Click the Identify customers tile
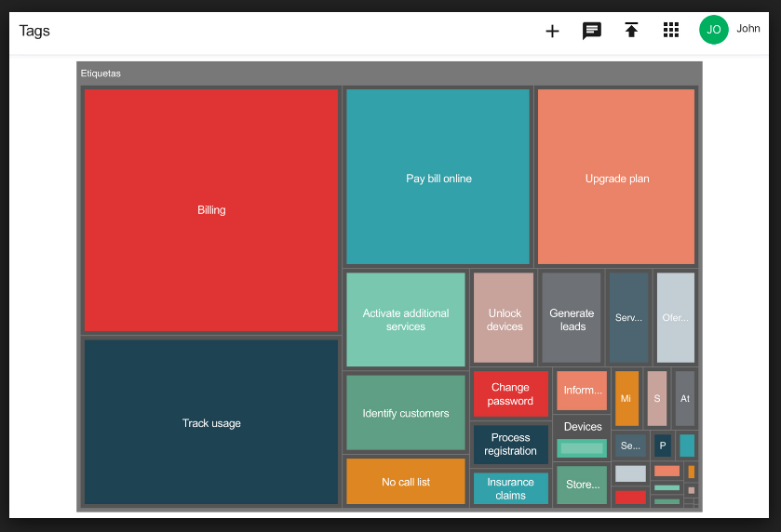The height and width of the screenshot is (532, 781). tap(405, 413)
